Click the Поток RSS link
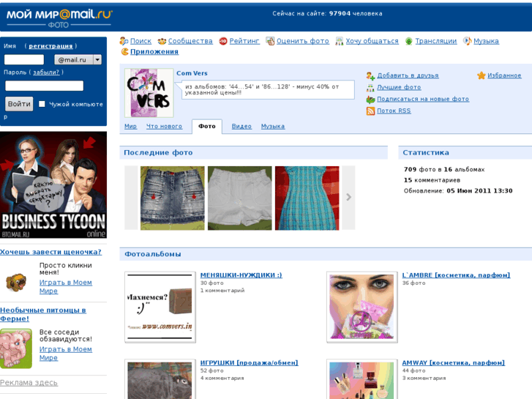Image resolution: width=532 pixels, height=399 pixels. [394, 111]
